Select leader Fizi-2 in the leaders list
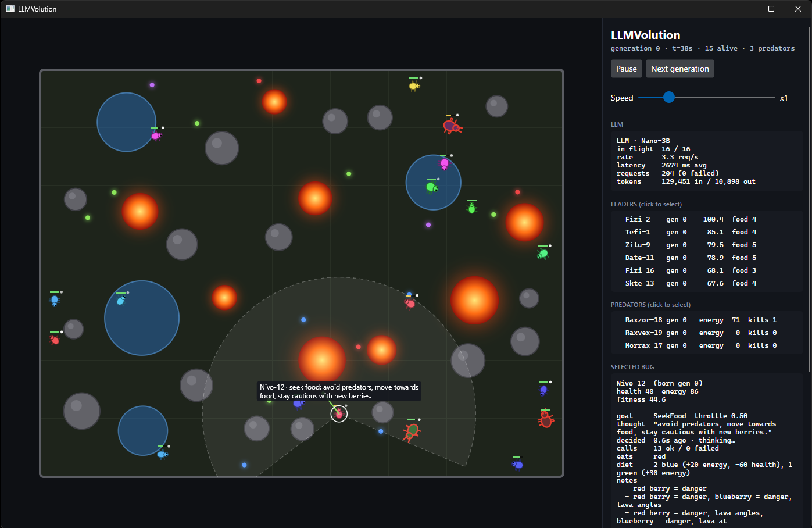Screen dimensions: 812x528 [707, 219]
